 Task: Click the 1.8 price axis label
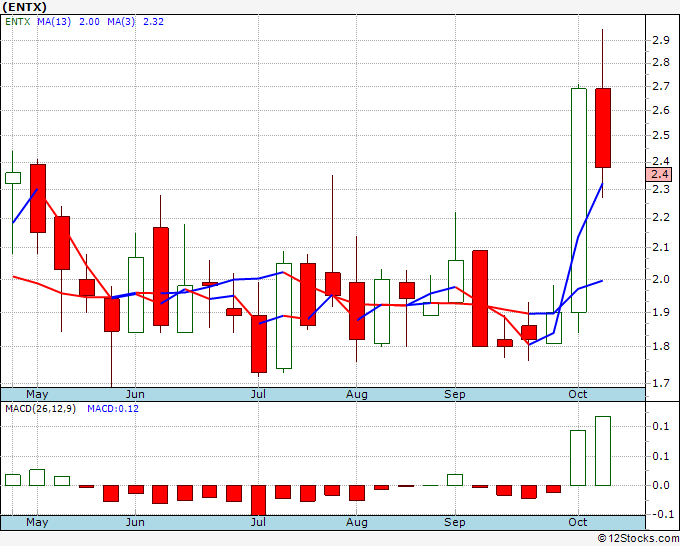(x=661, y=346)
